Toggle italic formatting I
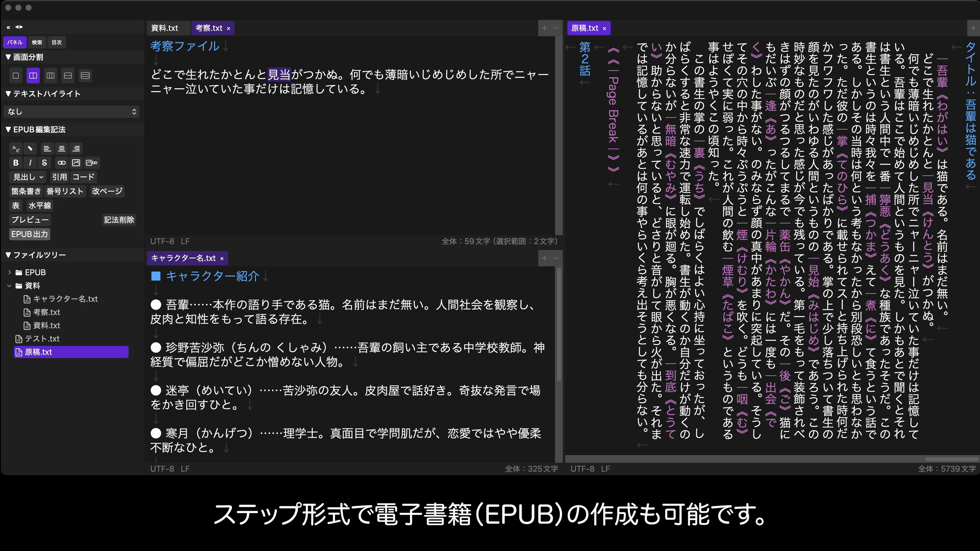Screen dimensions: 980x551 click(x=30, y=163)
